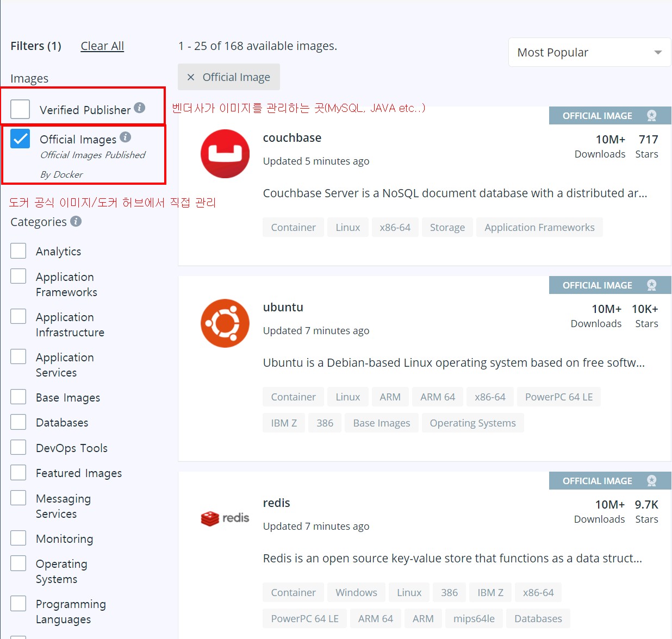Check the Application Services category
Screen dimensions: 672x639
coord(18,356)
